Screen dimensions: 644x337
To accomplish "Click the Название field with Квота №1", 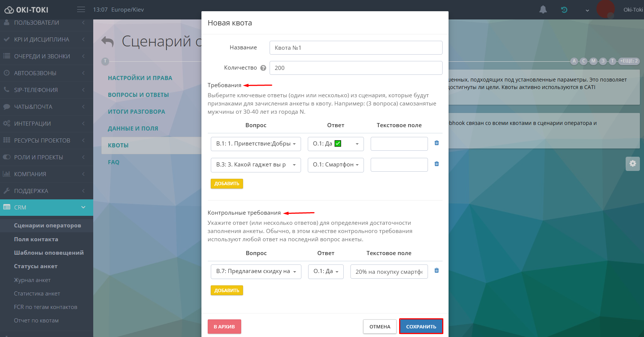I will [x=356, y=48].
